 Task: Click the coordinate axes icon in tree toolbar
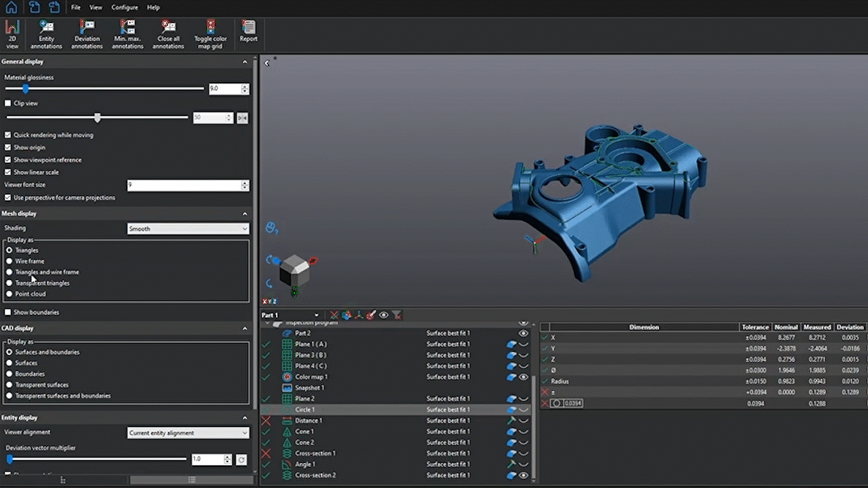pyautogui.click(x=359, y=315)
